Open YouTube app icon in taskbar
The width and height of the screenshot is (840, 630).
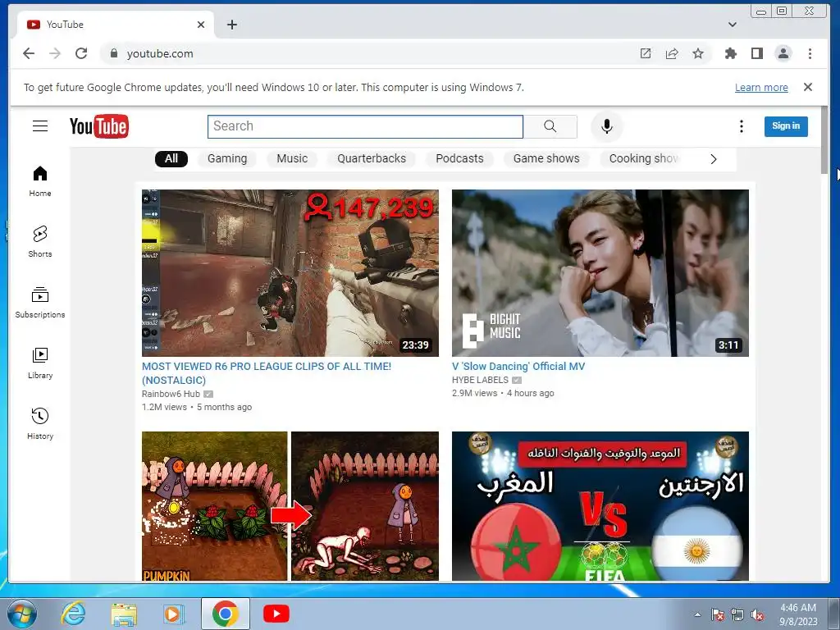click(x=276, y=614)
